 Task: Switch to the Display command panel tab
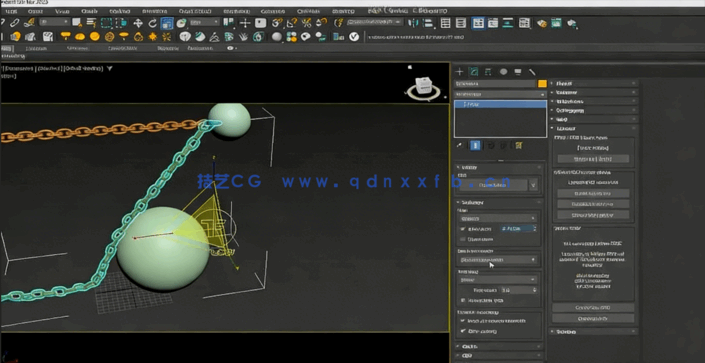pyautogui.click(x=518, y=72)
